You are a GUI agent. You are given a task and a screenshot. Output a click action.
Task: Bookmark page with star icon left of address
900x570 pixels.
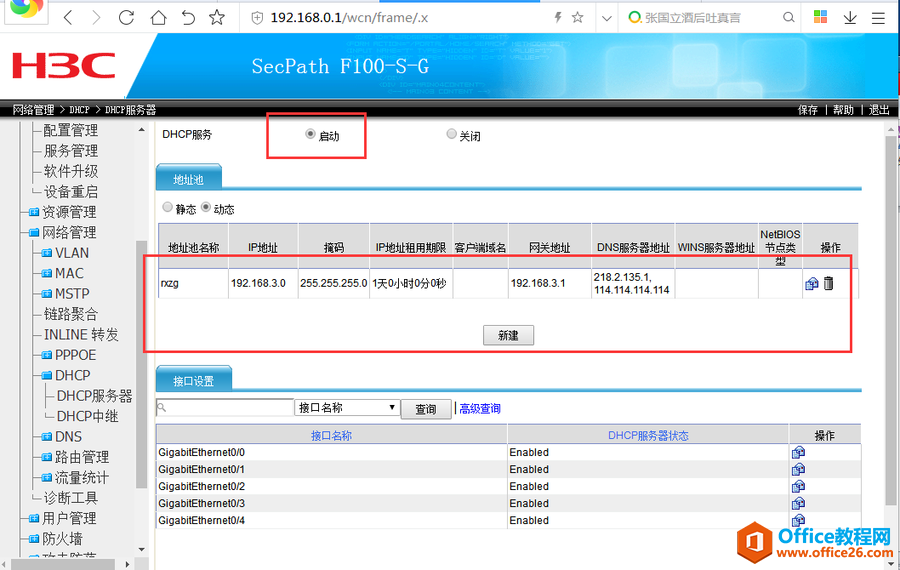pos(217,18)
